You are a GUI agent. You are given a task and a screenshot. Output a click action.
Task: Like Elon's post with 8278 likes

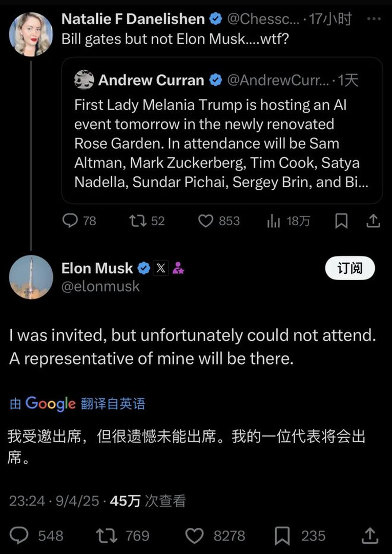[x=215, y=535]
